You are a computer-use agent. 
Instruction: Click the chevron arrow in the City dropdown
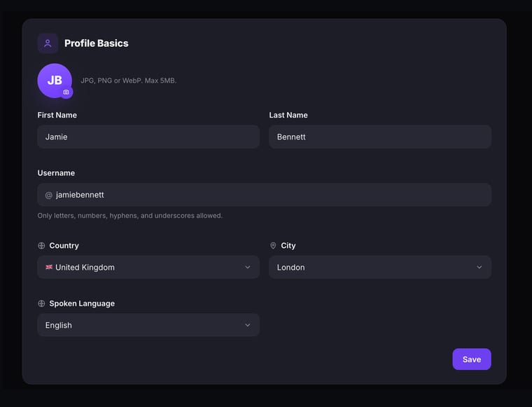(x=479, y=267)
